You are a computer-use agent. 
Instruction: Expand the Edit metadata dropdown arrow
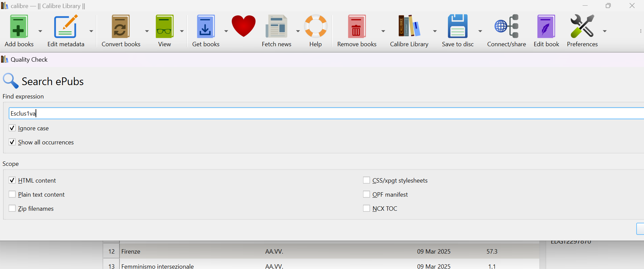click(x=91, y=31)
